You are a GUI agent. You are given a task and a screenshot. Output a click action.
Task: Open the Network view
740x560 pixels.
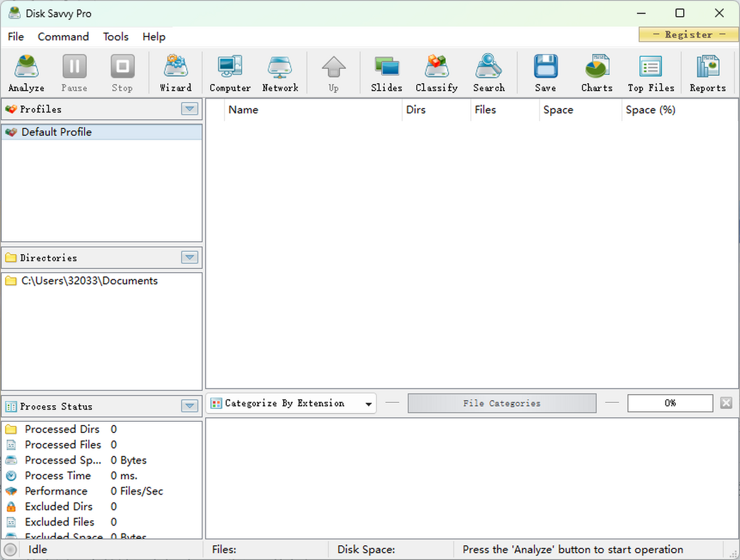pyautogui.click(x=280, y=71)
